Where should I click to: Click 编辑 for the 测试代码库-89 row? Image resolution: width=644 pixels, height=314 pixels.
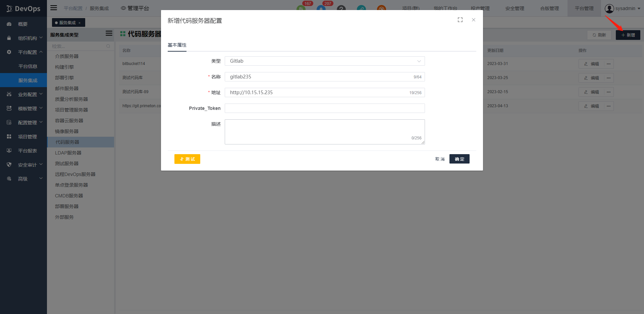point(591,92)
